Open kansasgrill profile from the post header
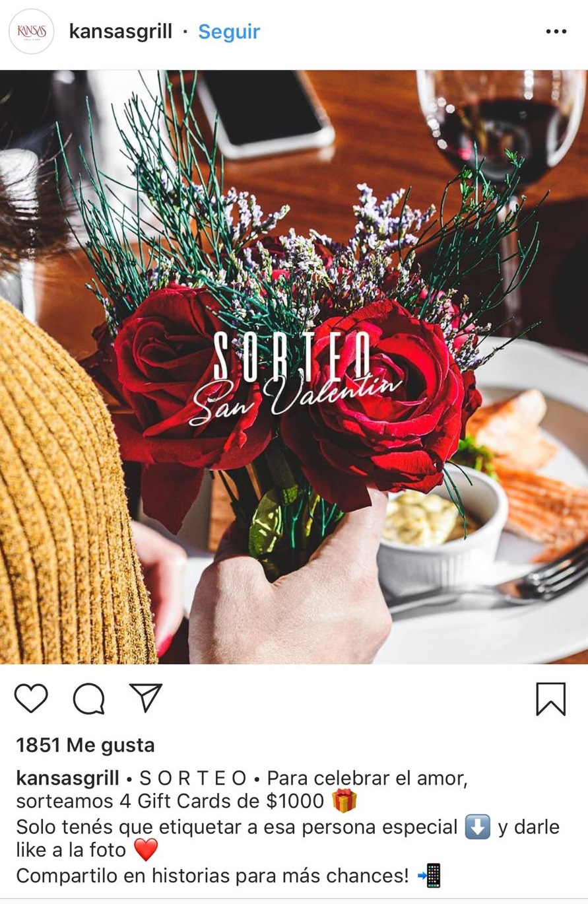 [x=120, y=32]
